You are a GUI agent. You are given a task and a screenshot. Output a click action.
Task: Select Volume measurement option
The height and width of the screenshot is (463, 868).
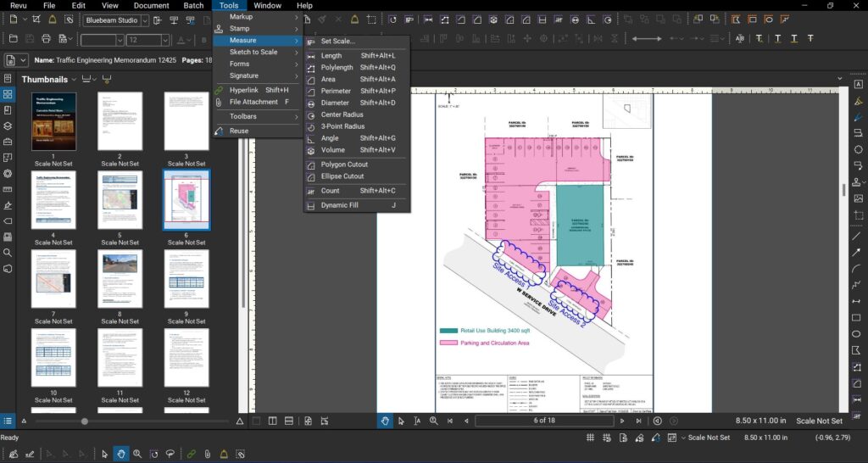[357, 150]
